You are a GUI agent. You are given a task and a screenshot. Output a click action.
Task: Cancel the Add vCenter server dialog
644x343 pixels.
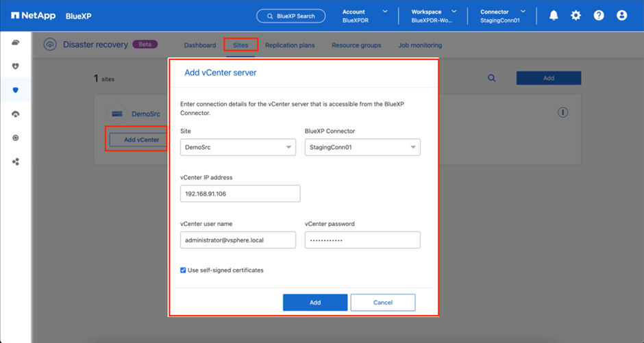382,303
